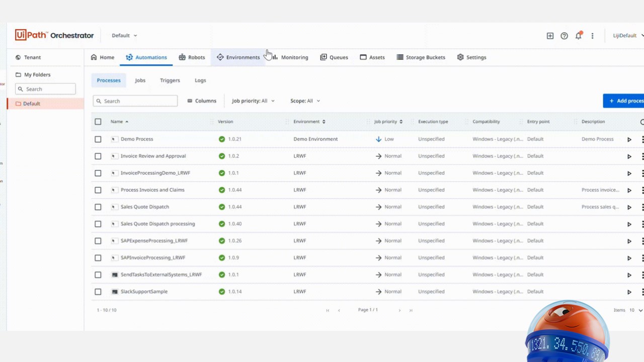Open the Triggers tab
This screenshot has width=644, height=362.
170,80
